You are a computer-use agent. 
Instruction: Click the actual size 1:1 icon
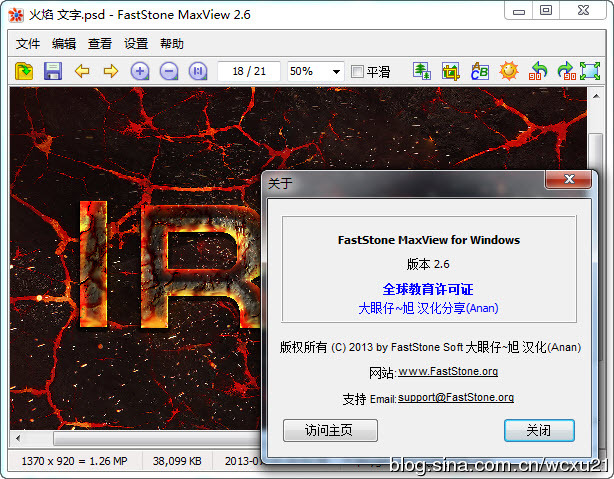point(198,71)
